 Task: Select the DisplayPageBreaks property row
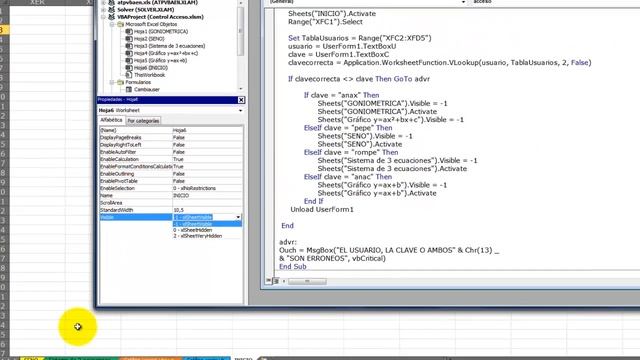(x=171, y=138)
